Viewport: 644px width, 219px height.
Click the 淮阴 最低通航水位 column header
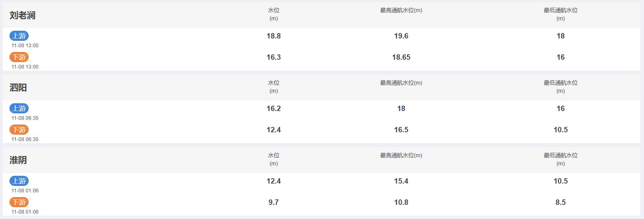click(561, 159)
